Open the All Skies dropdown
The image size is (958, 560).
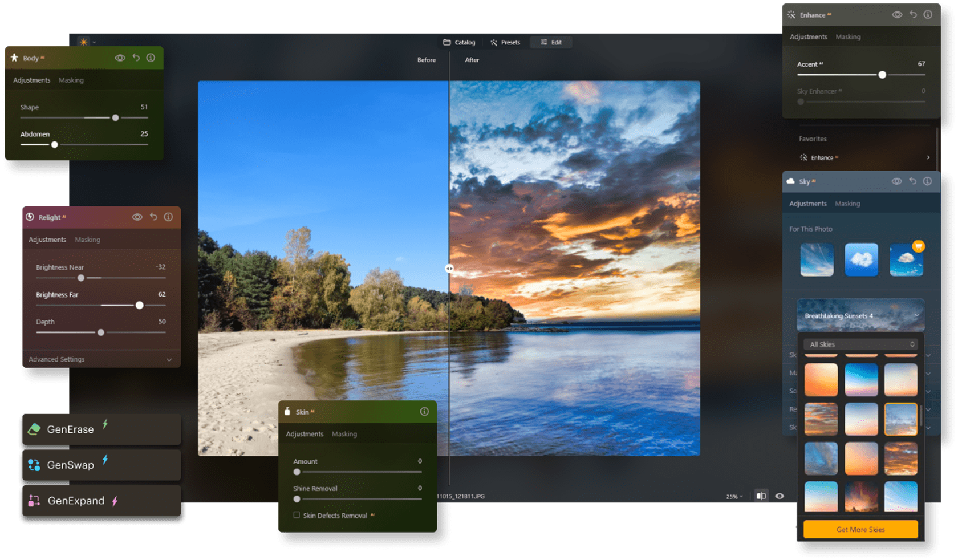click(x=860, y=344)
